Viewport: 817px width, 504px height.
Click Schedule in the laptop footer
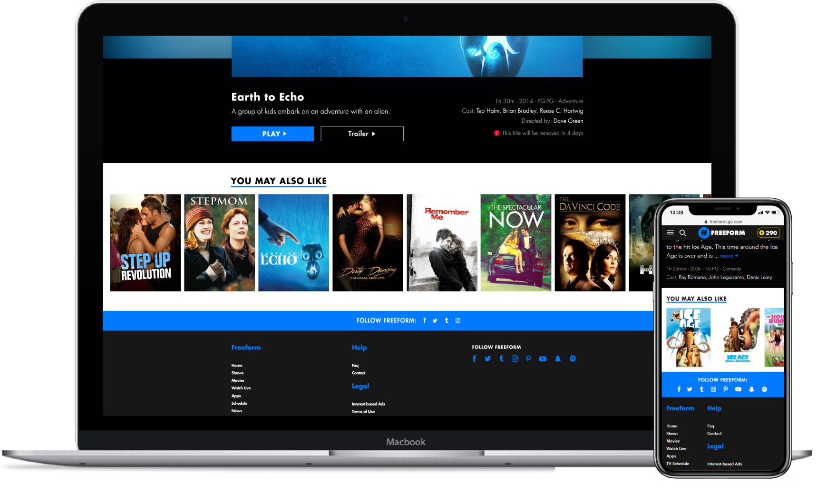click(x=239, y=403)
